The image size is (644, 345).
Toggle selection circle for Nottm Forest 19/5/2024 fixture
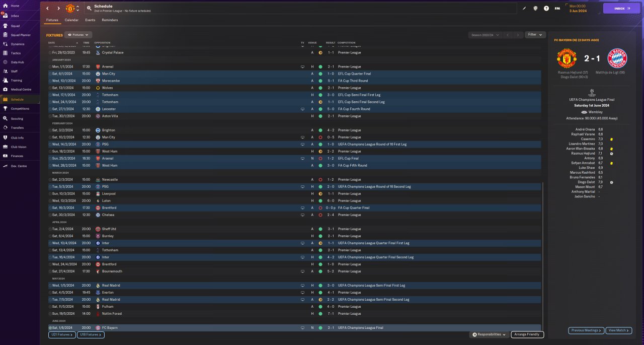[x=50, y=313]
